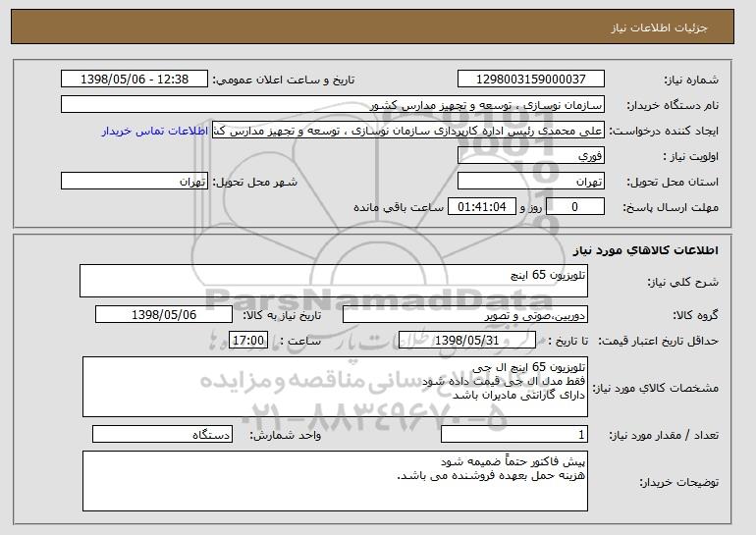Click the buyer notes text area
Image resolution: width=756 pixels, height=535 pixels.
coord(335,481)
